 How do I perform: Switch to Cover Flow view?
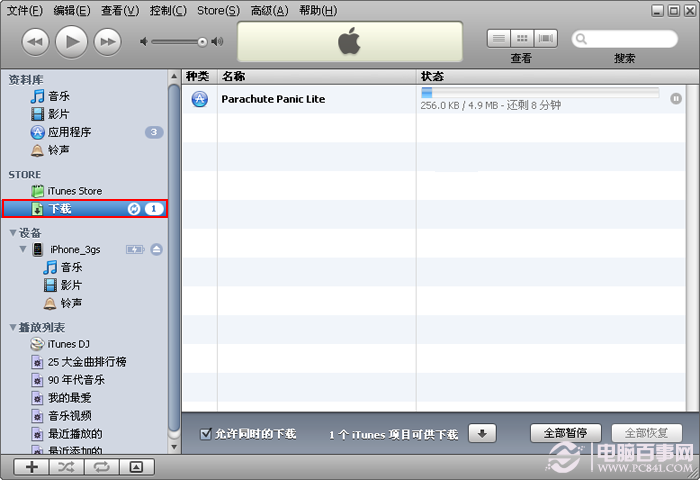[x=545, y=39]
